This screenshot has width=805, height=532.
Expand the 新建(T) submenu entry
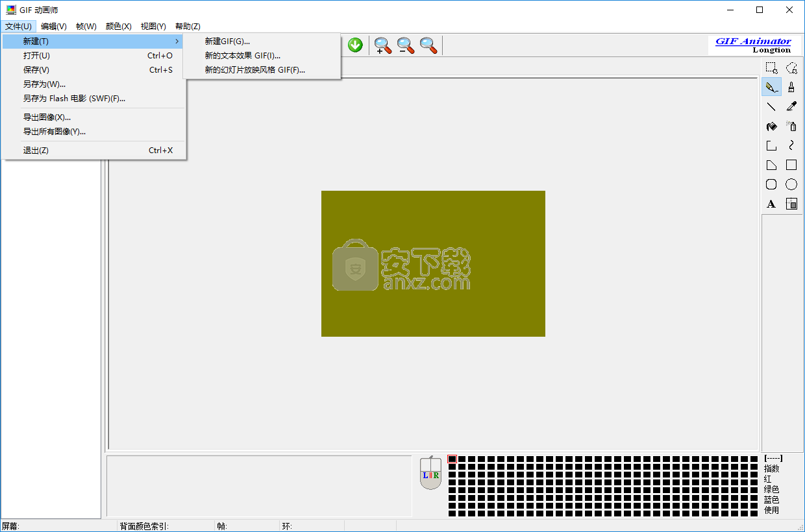93,42
